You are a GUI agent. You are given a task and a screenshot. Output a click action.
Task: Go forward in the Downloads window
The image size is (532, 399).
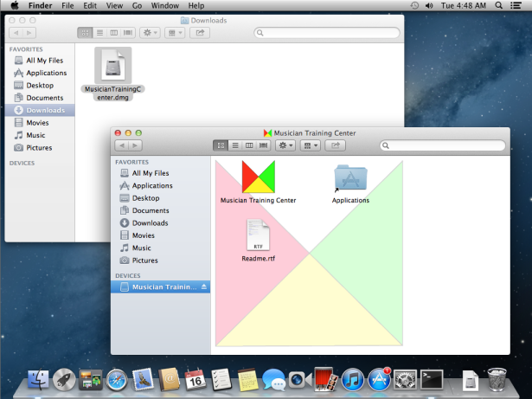(29, 33)
